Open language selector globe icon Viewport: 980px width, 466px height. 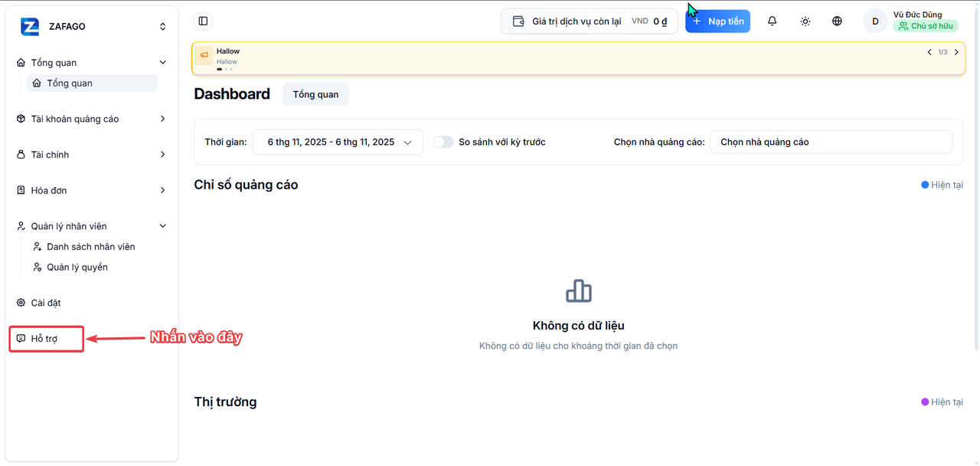point(837,21)
